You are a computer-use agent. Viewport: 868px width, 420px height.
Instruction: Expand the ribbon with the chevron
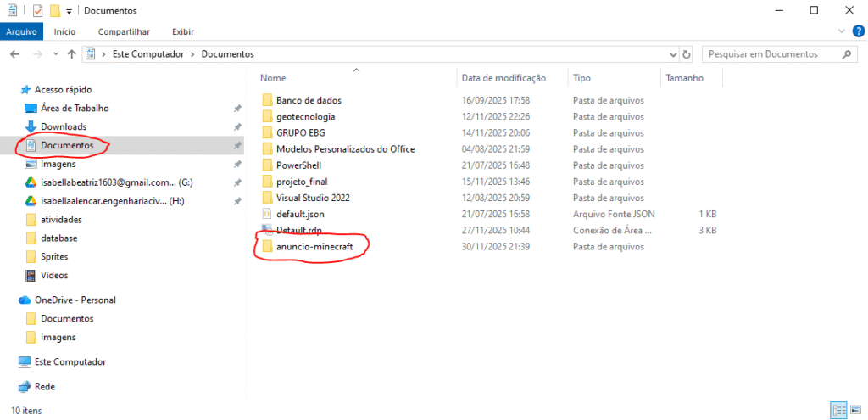843,32
